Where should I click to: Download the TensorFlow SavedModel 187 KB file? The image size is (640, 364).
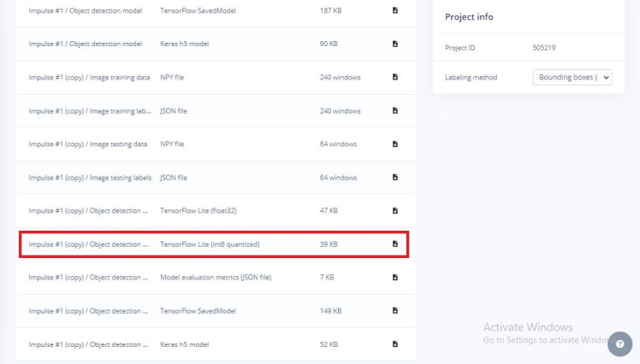click(x=394, y=10)
